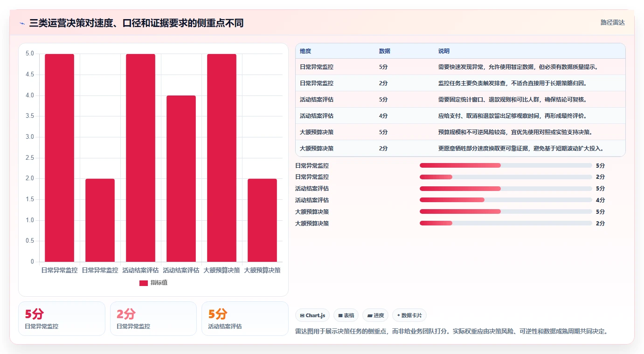Select the 活动结案评估 chart bar with value 4
644x354 pixels.
(181, 178)
